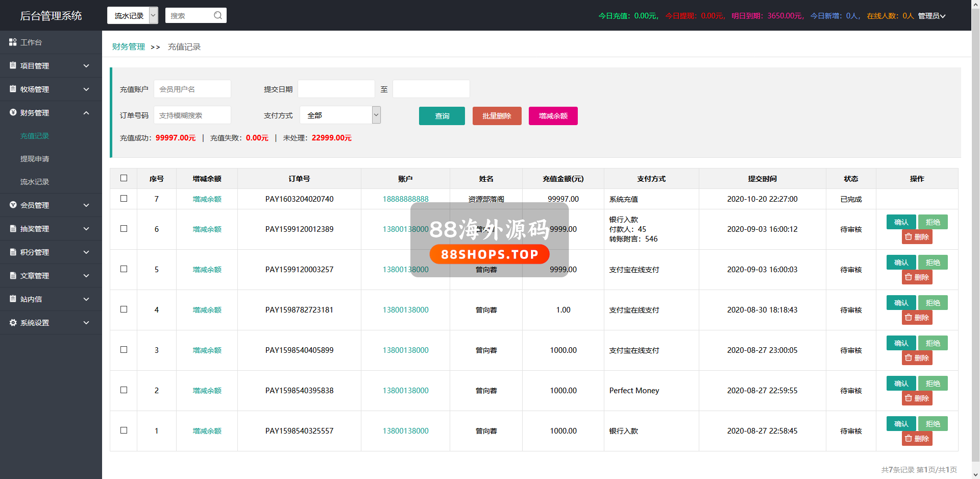The image size is (980, 479).
Task: Expand the 管理员 account menu
Action: point(932,16)
